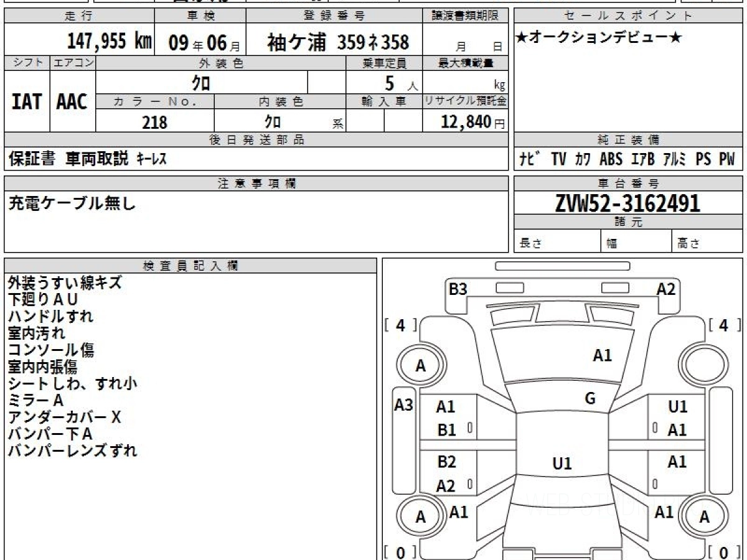This screenshot has height=560, width=747.
Task: Click the キーレス item text
Action: [151, 159]
